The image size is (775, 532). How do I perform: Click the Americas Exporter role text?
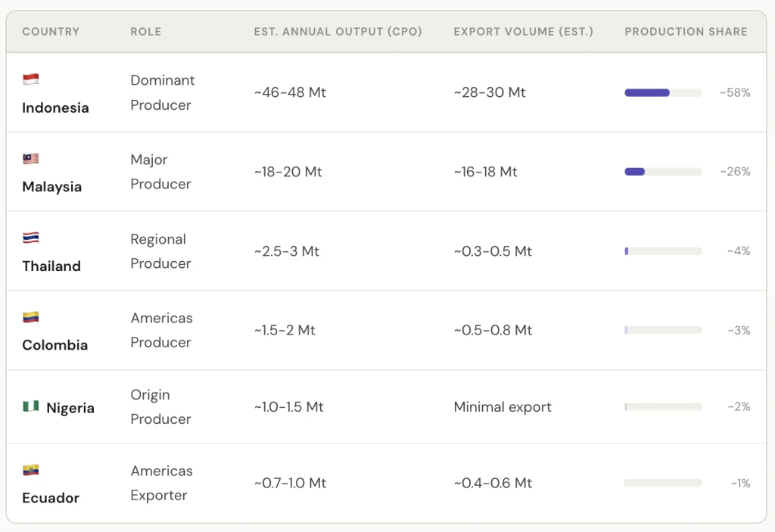tap(162, 483)
